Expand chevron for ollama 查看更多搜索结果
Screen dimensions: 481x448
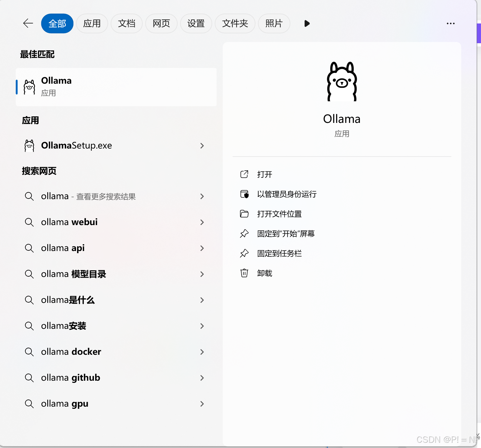[x=202, y=196]
